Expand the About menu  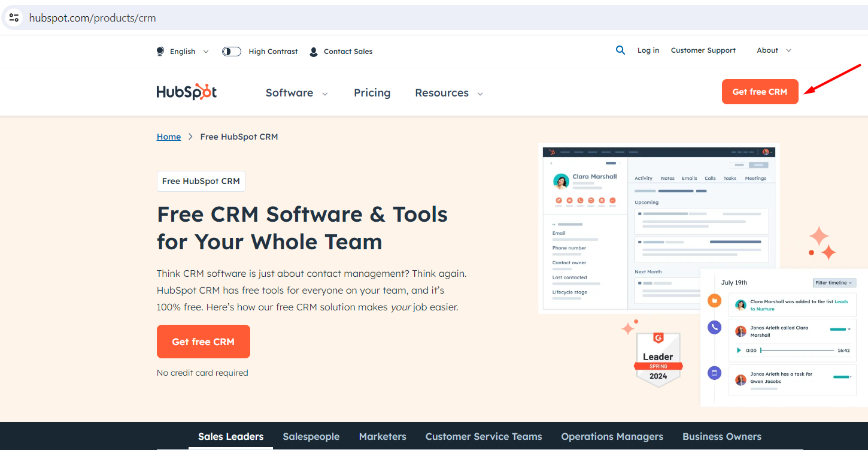774,50
